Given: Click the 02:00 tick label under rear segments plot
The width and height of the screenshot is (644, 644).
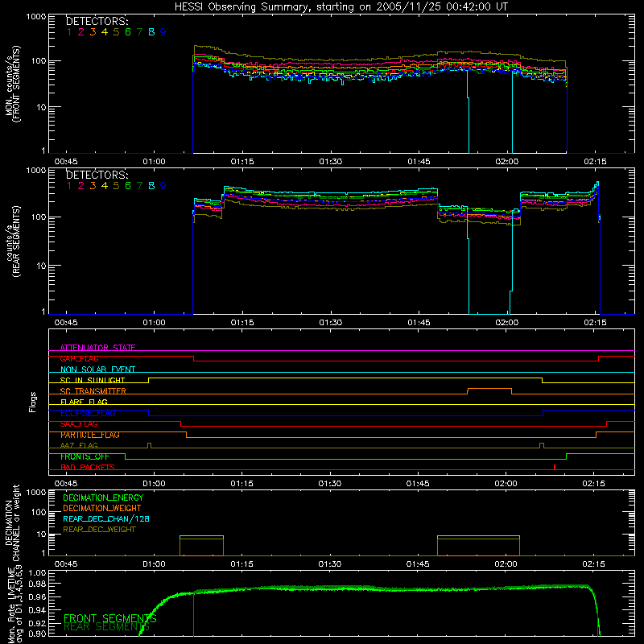Looking at the screenshot, I should click(507, 323).
